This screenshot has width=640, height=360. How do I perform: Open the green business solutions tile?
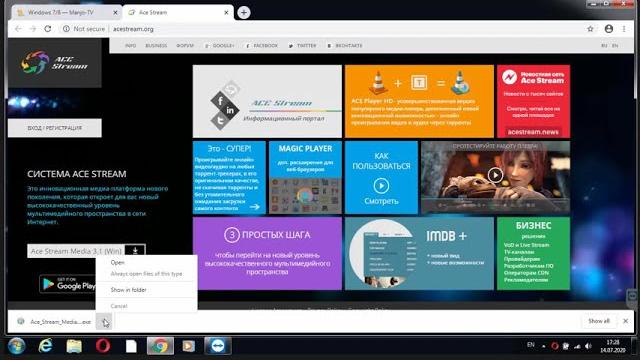point(533,253)
